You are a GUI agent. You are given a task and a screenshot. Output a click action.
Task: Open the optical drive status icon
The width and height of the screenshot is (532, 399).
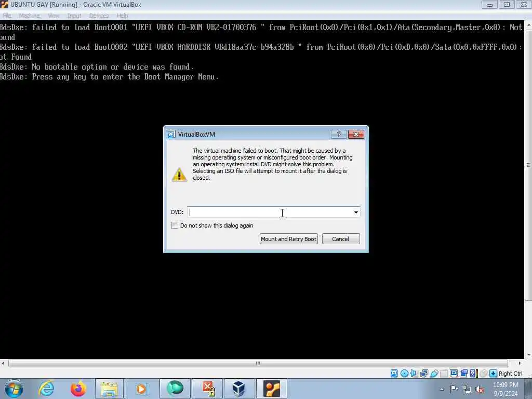pyautogui.click(x=404, y=374)
